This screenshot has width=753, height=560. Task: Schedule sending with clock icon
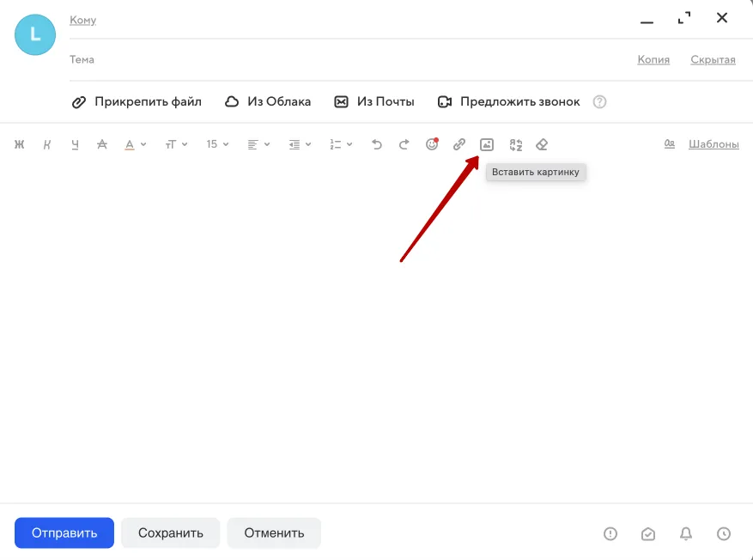[x=724, y=533]
